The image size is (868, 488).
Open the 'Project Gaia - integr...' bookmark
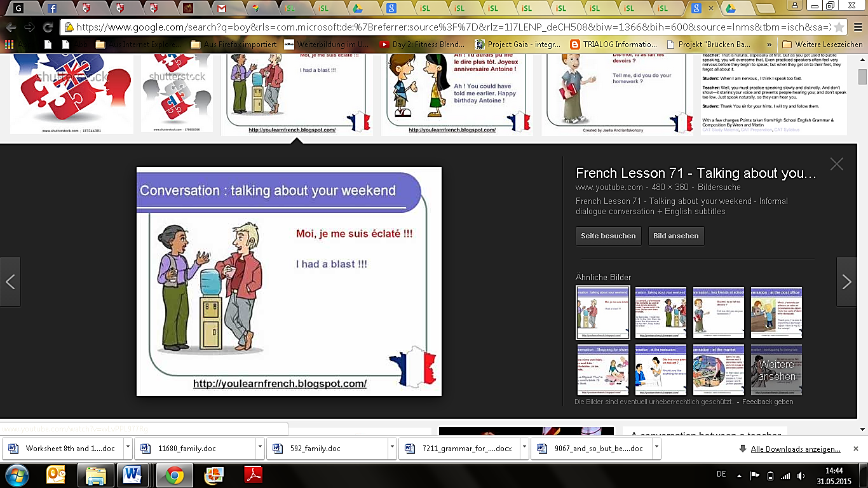coord(517,44)
